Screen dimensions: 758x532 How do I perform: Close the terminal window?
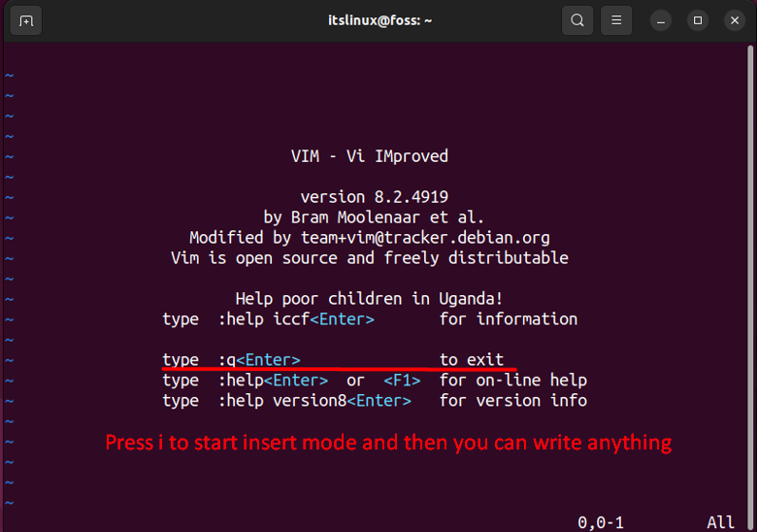click(x=735, y=20)
